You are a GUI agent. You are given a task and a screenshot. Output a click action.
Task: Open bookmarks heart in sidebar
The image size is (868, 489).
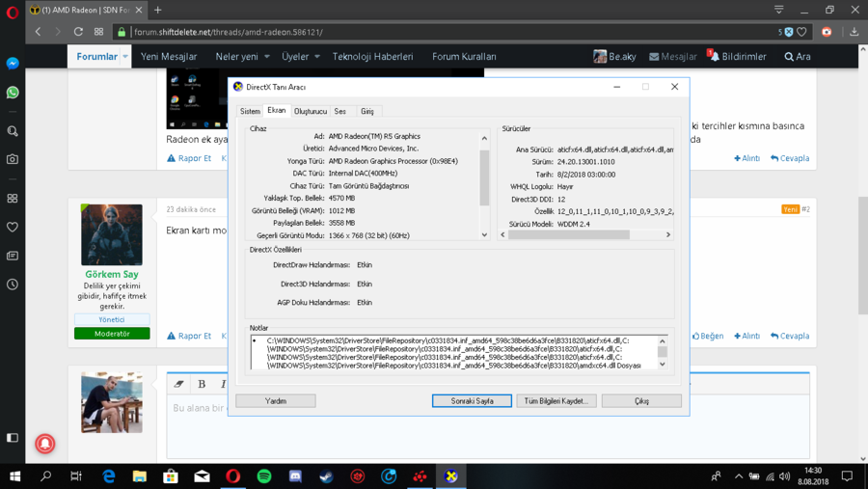click(13, 227)
